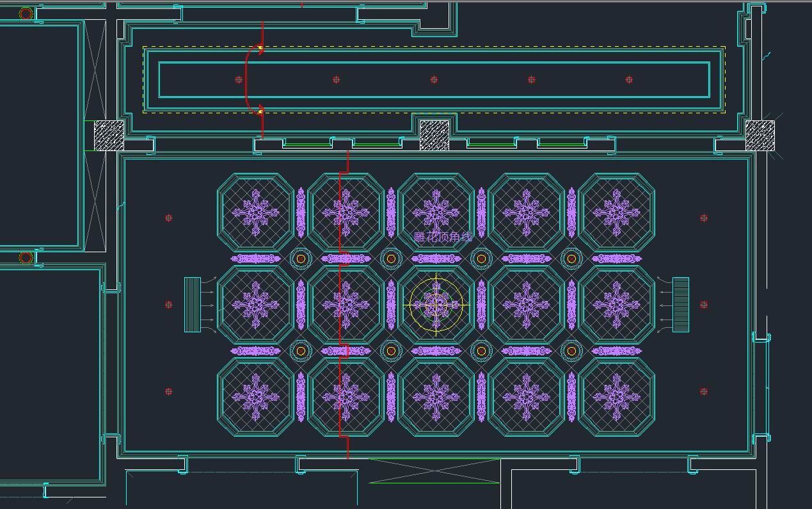This screenshot has width=812, height=509.
Task: Select top-left octagonal ceiling panel ornament
Action: [255, 212]
